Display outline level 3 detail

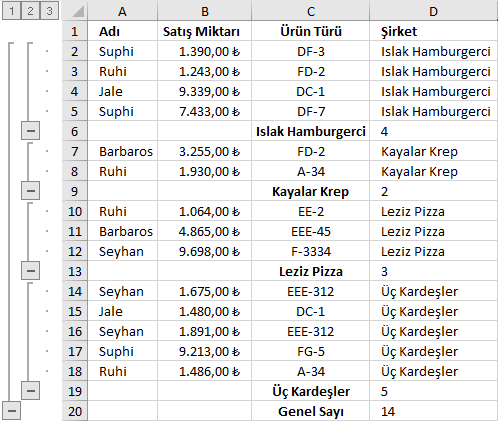(x=49, y=11)
